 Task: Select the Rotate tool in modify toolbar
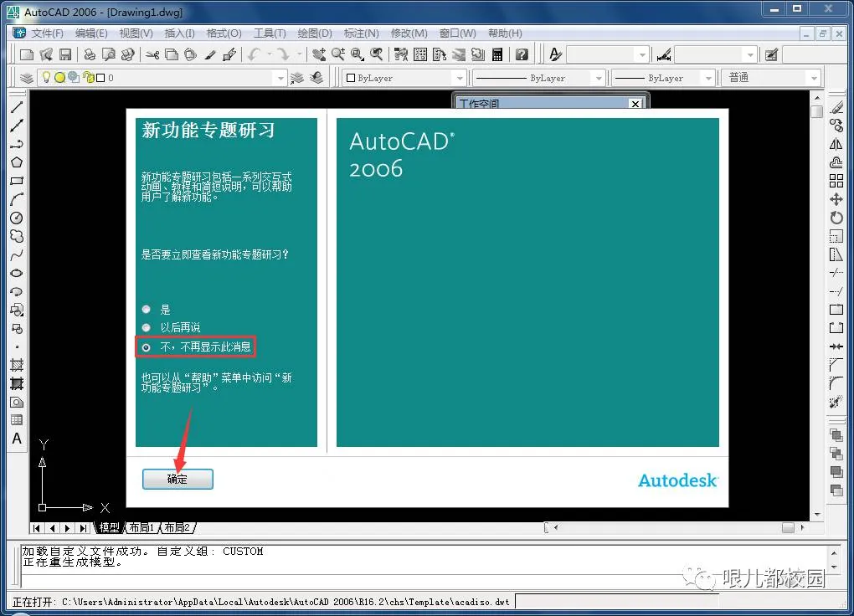836,218
